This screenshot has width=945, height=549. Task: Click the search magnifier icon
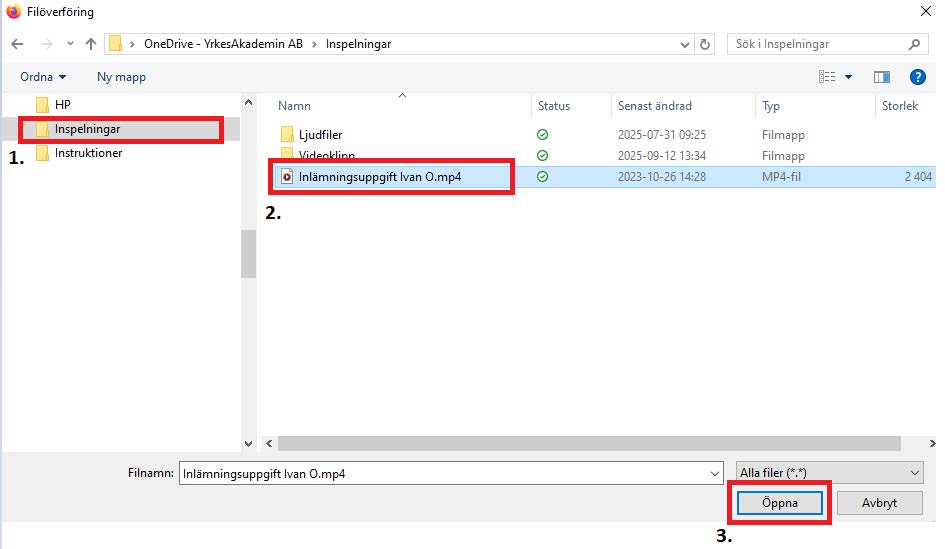tap(914, 44)
